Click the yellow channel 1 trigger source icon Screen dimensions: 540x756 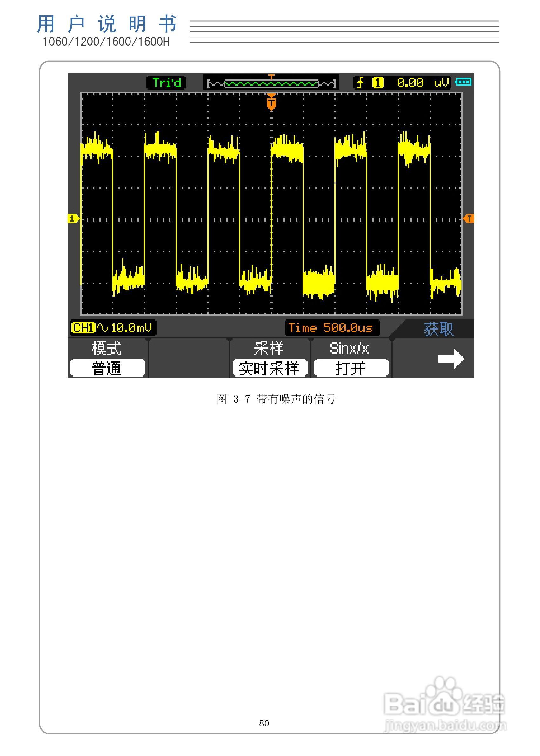(378, 82)
